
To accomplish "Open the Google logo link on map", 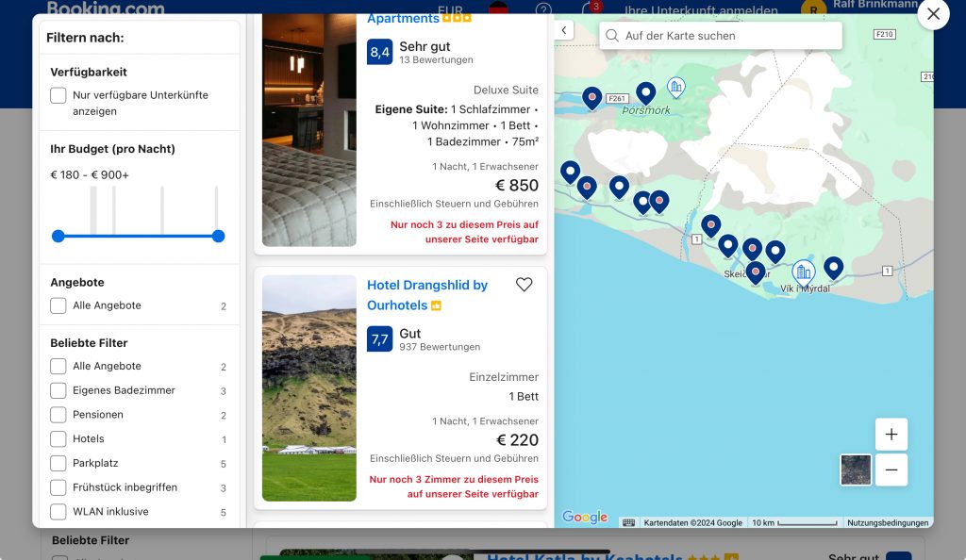I will (585, 517).
